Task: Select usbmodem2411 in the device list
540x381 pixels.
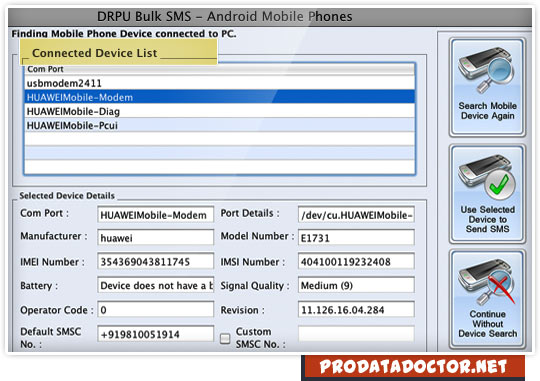Action: pyautogui.click(x=220, y=83)
